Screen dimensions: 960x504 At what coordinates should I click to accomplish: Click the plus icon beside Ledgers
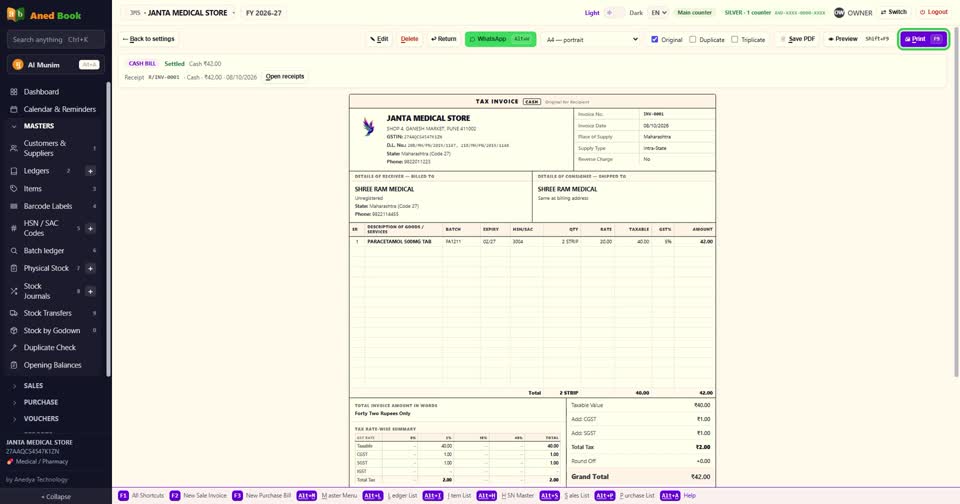tap(90, 171)
